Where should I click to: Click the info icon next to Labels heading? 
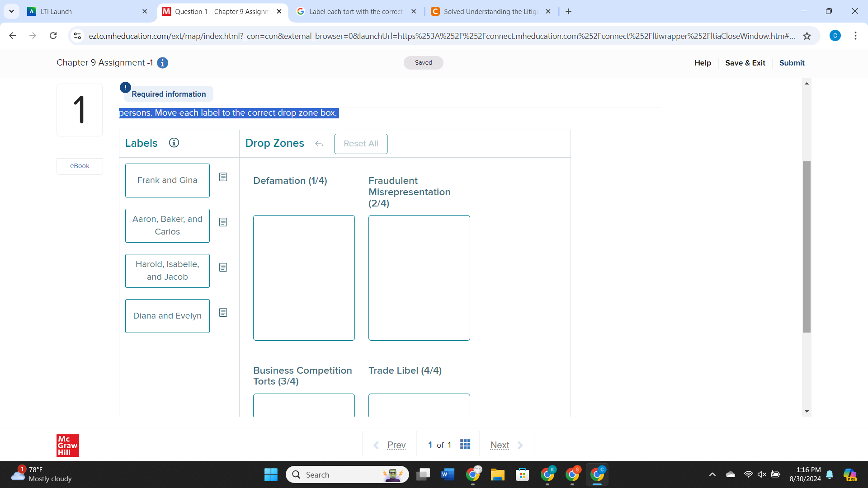(x=174, y=142)
